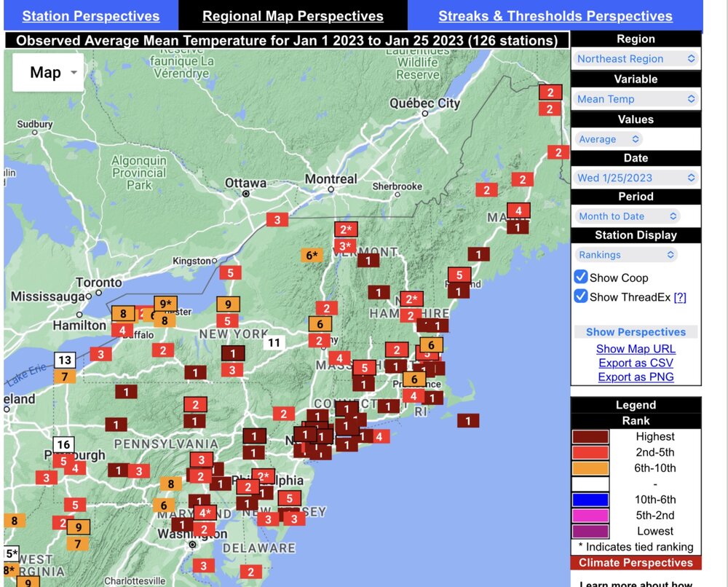Open the ThreadEx [?] help link

680,297
